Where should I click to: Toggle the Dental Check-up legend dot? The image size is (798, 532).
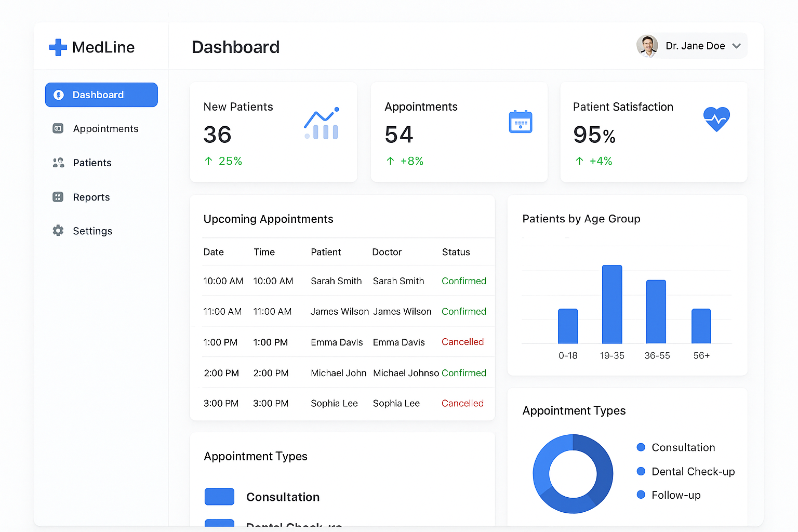(641, 471)
